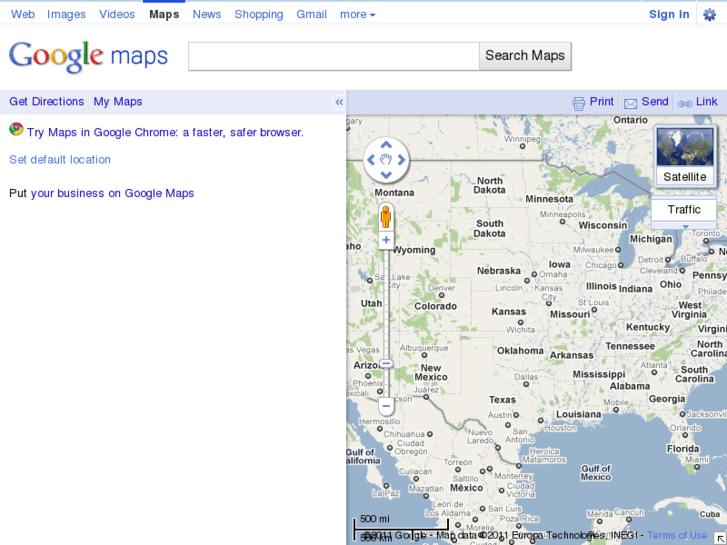
Task: Pan the map left with the arrow
Action: pyautogui.click(x=371, y=160)
